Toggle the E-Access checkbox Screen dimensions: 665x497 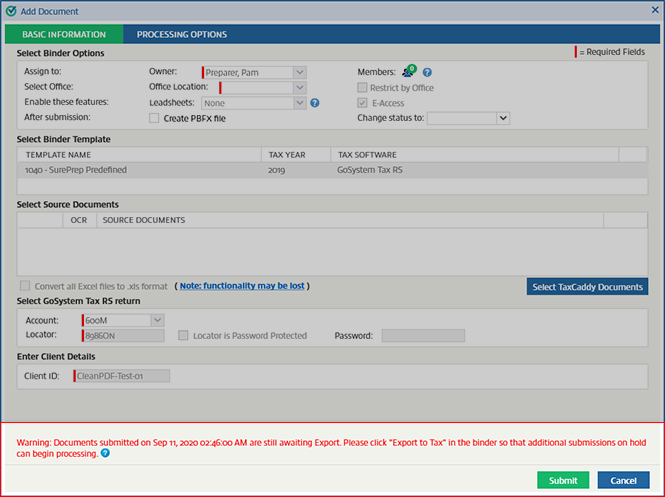362,103
